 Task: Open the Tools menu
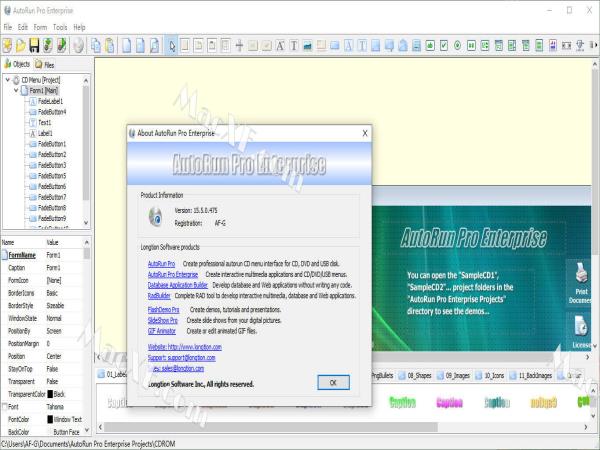pos(60,27)
